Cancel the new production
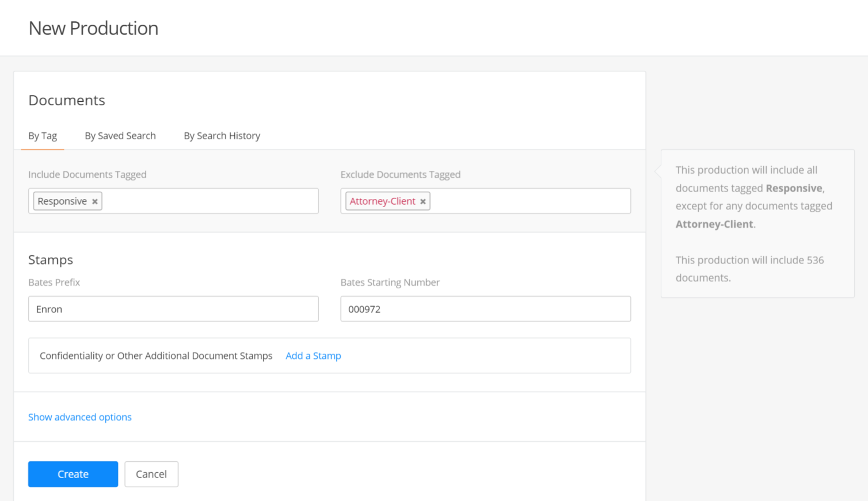The height and width of the screenshot is (501, 868). 151,474
